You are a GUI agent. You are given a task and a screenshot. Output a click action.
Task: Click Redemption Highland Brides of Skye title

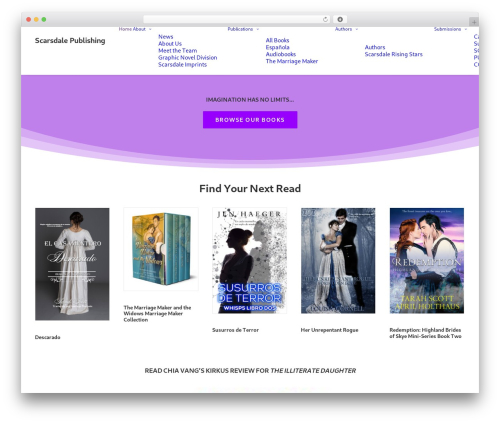pyautogui.click(x=425, y=333)
